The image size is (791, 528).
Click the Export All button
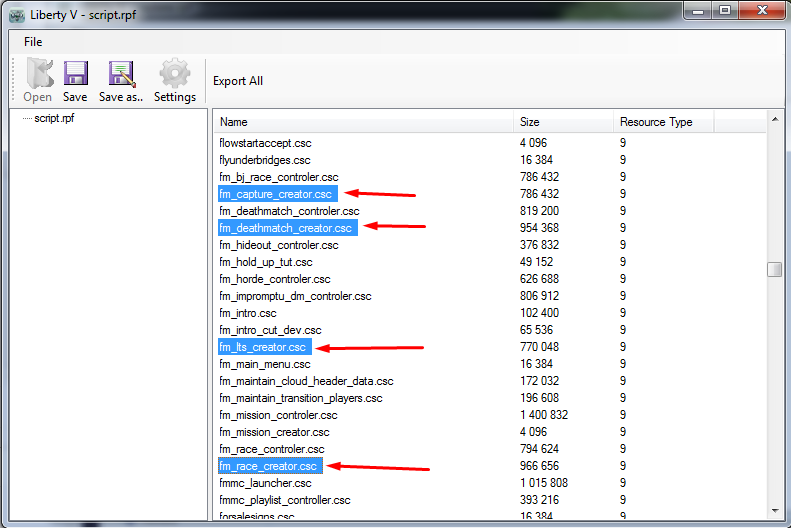coord(238,81)
